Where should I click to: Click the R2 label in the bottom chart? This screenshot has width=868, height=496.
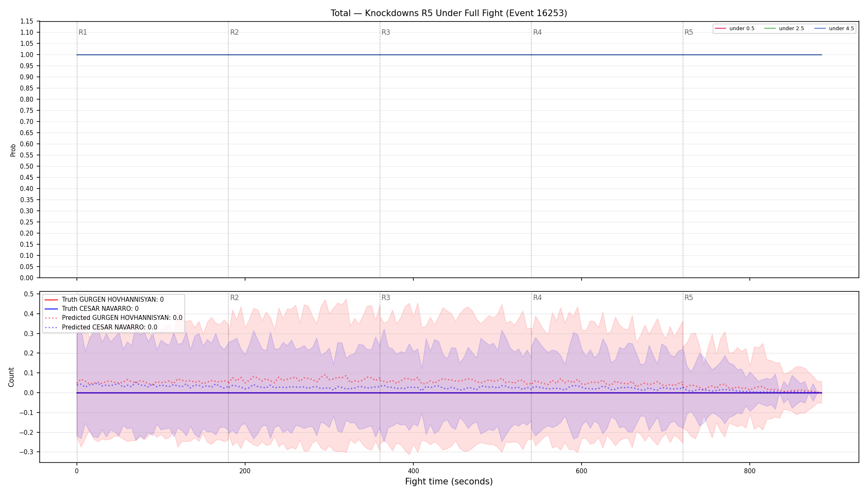click(234, 298)
